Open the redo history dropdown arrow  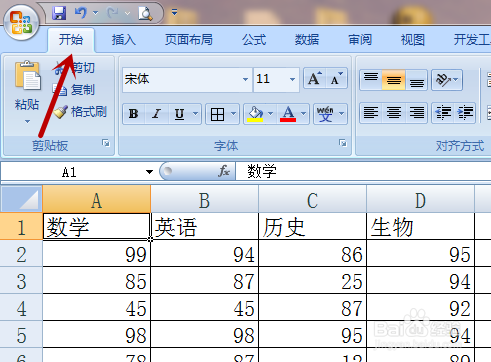click(x=127, y=13)
